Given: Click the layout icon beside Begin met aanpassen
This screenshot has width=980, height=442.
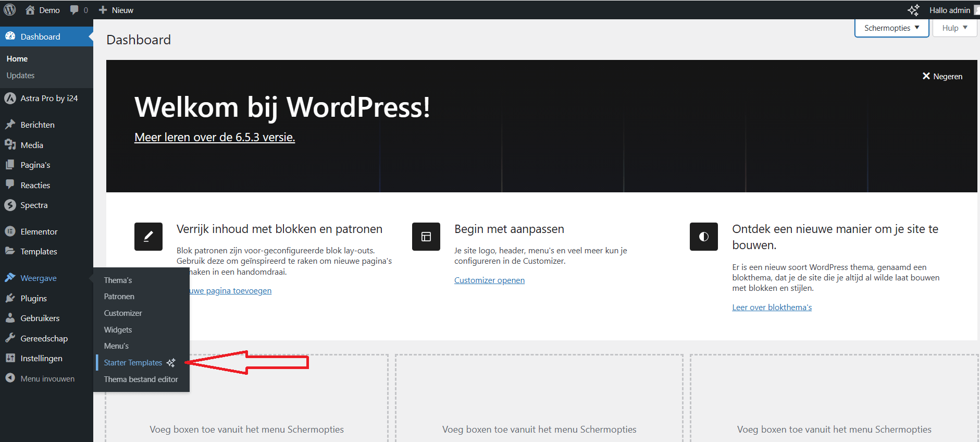Looking at the screenshot, I should (x=426, y=237).
